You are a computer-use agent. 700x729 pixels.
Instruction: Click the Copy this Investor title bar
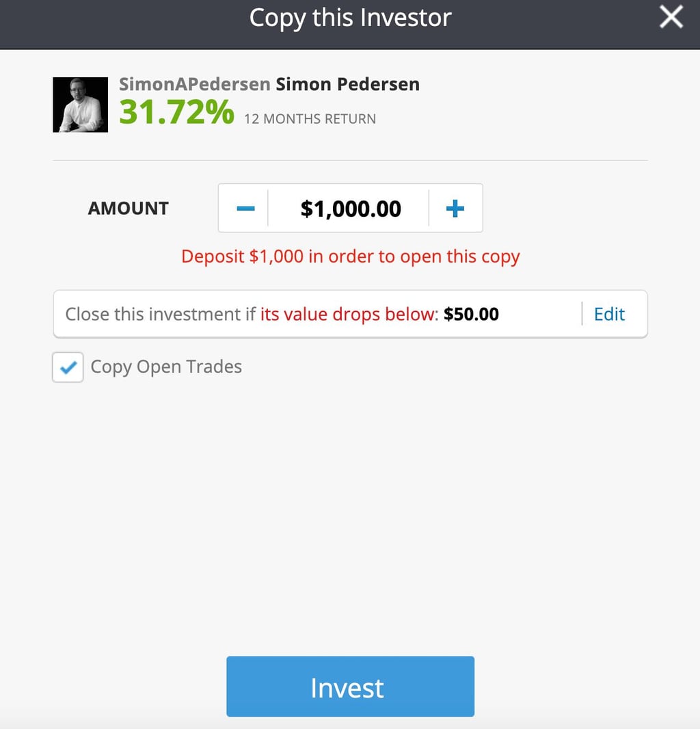(350, 18)
